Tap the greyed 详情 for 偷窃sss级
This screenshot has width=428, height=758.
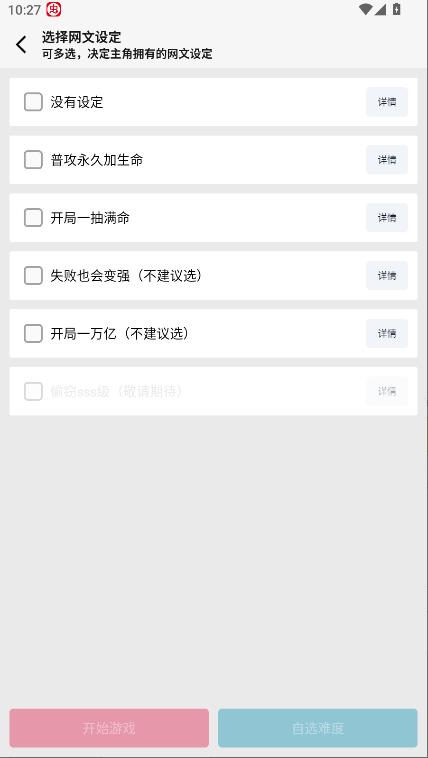pyautogui.click(x=387, y=391)
